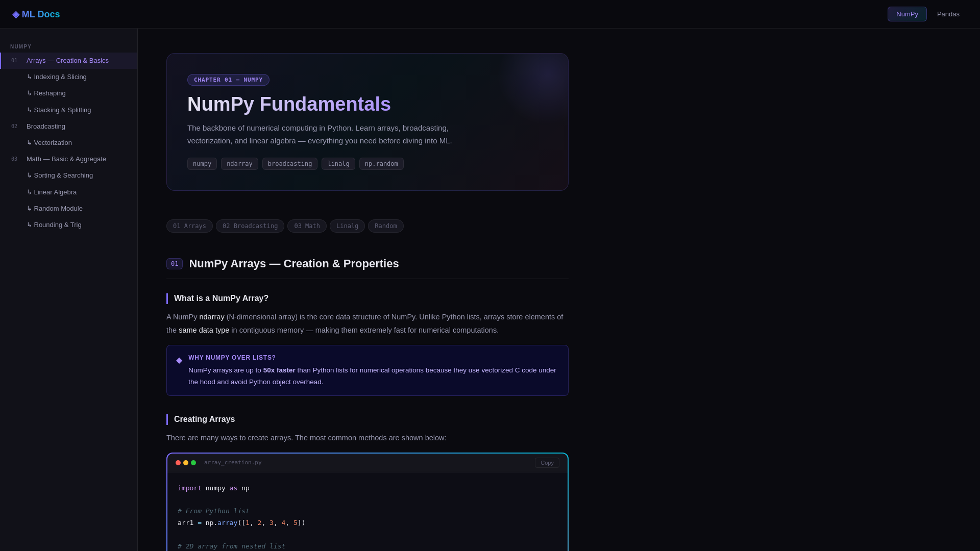Jump to 01 Arrays pill
The width and height of the screenshot is (980, 551).
click(189, 226)
